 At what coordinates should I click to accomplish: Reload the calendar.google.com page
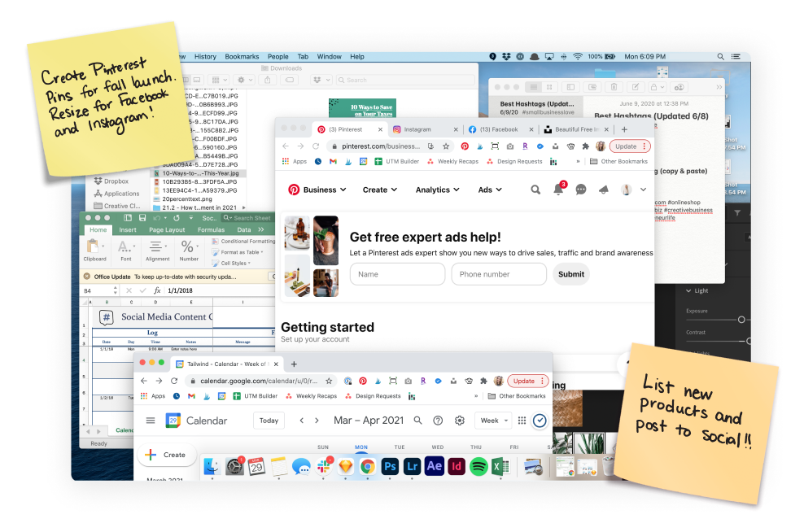click(x=174, y=381)
